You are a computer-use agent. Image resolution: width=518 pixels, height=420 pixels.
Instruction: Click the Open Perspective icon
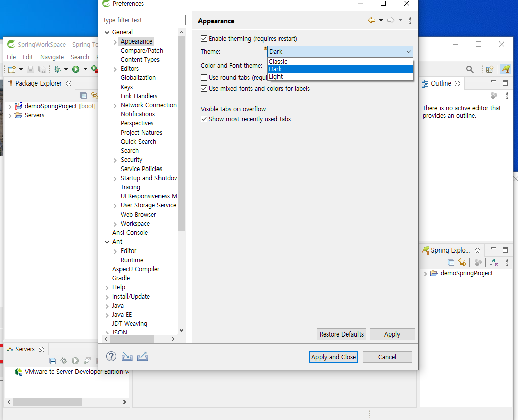[x=490, y=69]
